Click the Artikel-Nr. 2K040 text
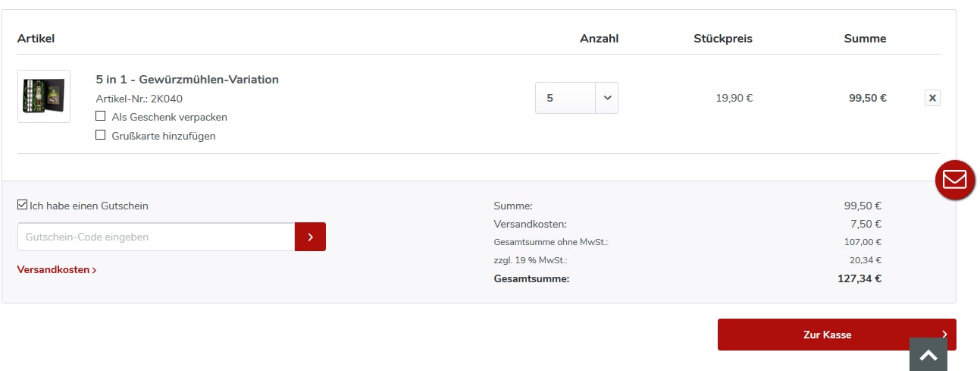The height and width of the screenshot is (371, 980). coord(139,99)
